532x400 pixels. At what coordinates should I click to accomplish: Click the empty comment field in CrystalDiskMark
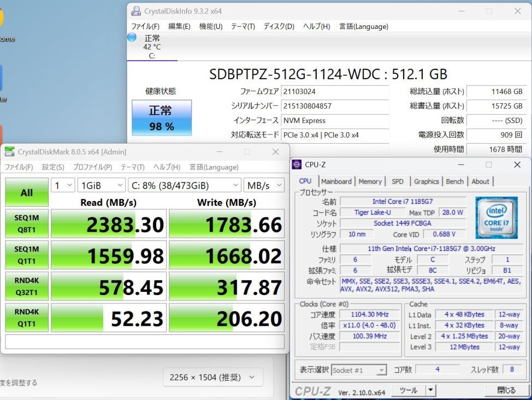(145, 342)
